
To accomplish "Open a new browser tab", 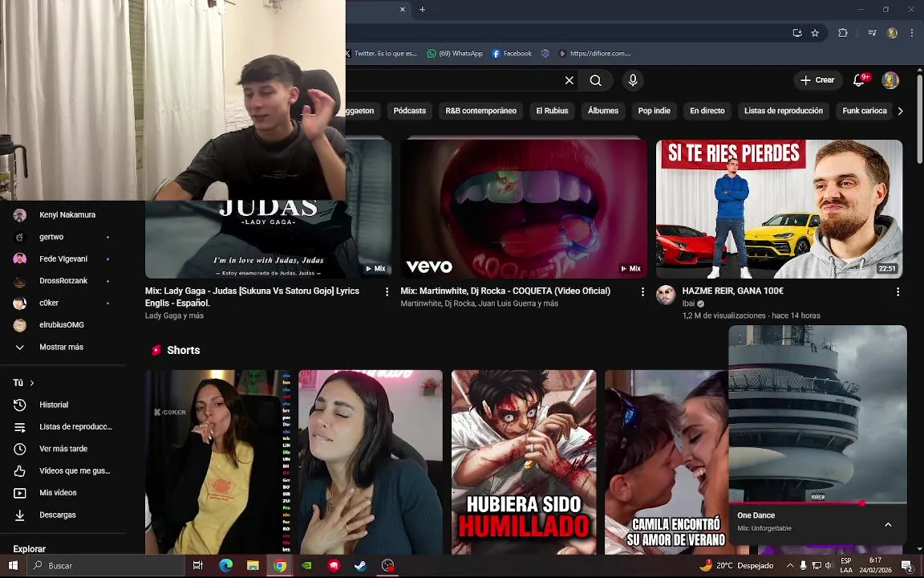I will (x=422, y=10).
